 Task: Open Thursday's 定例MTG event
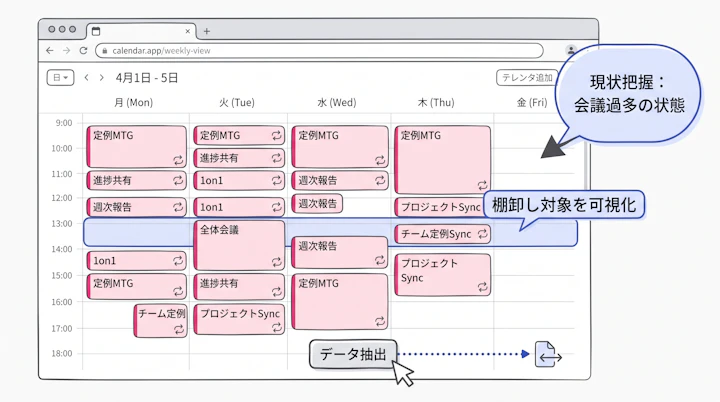443,160
